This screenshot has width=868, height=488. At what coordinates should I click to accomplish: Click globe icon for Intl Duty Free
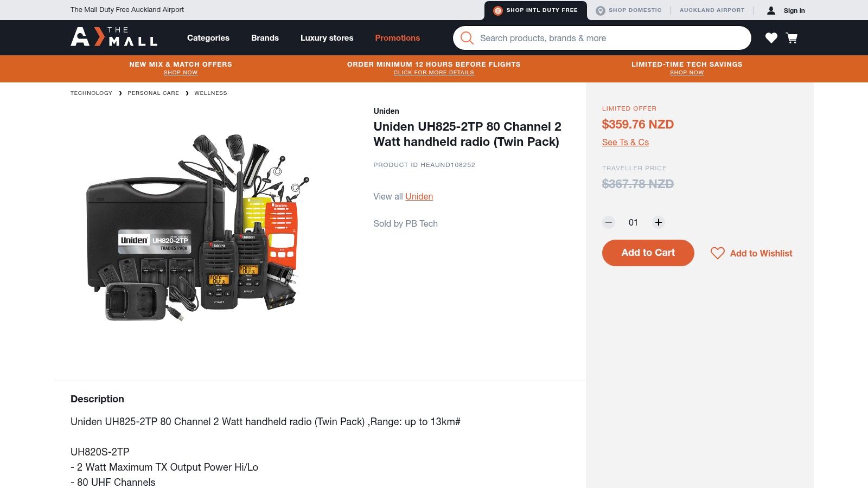tap(497, 10)
